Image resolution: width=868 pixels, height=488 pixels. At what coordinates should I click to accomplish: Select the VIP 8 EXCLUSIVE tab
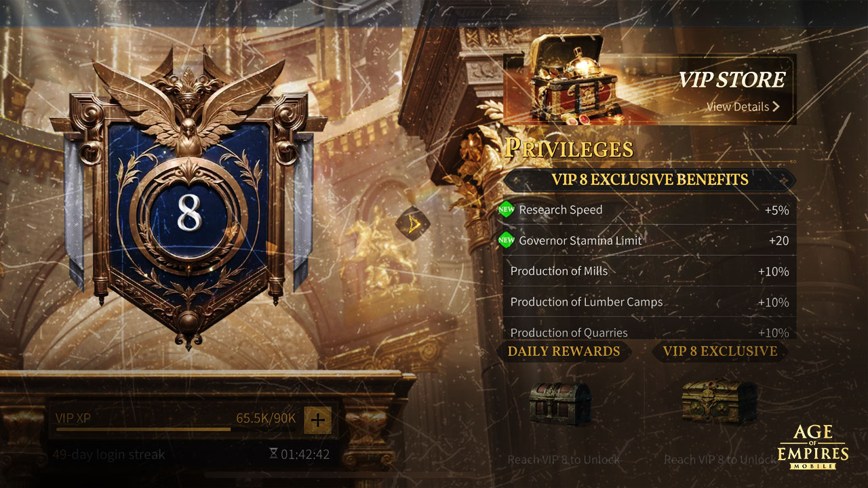click(720, 351)
